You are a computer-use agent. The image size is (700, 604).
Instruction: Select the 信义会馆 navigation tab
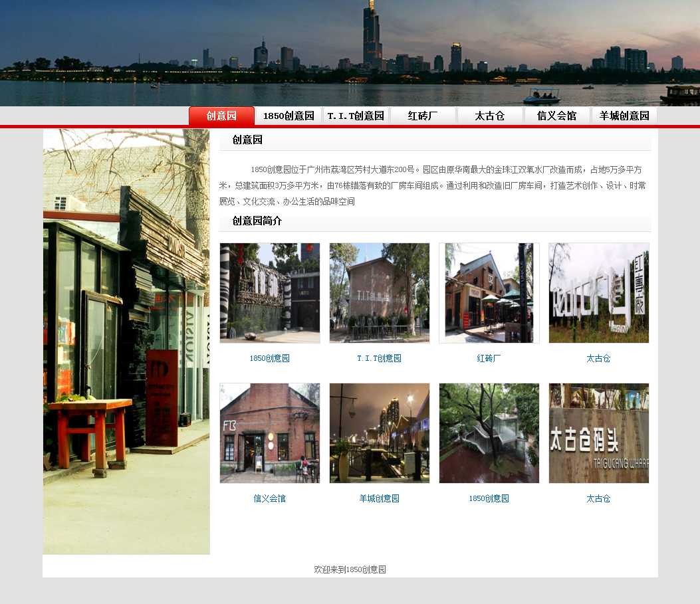point(557,116)
